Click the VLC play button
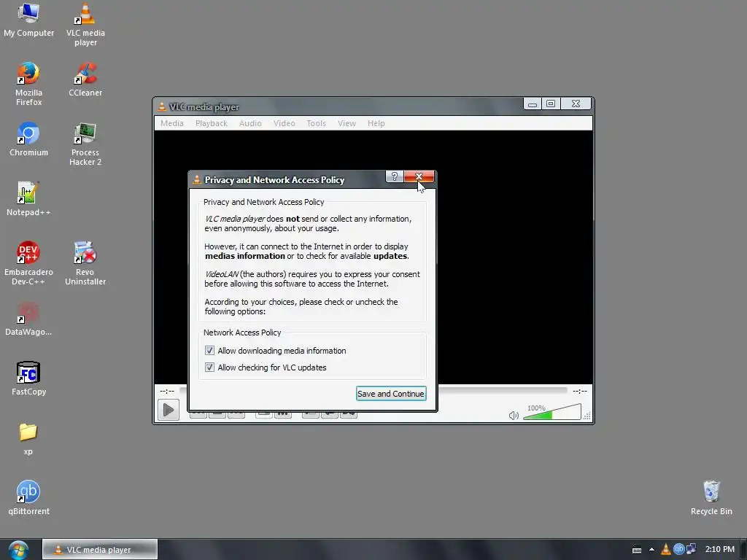 [169, 410]
